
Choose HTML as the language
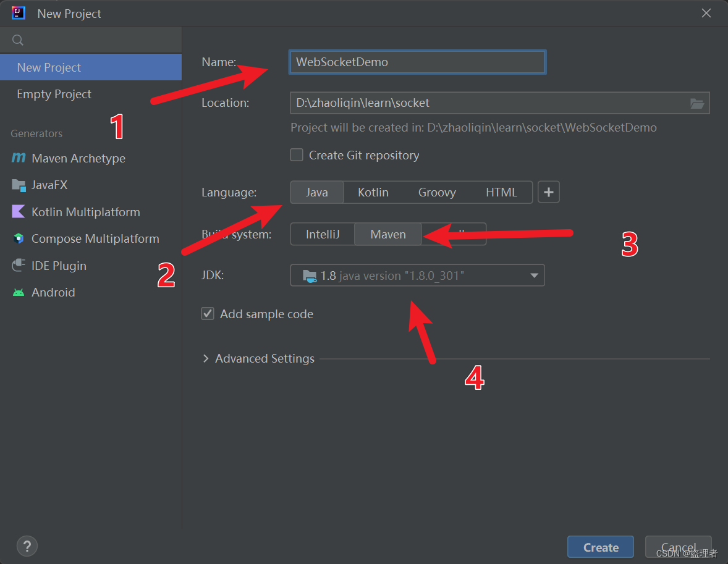[501, 192]
